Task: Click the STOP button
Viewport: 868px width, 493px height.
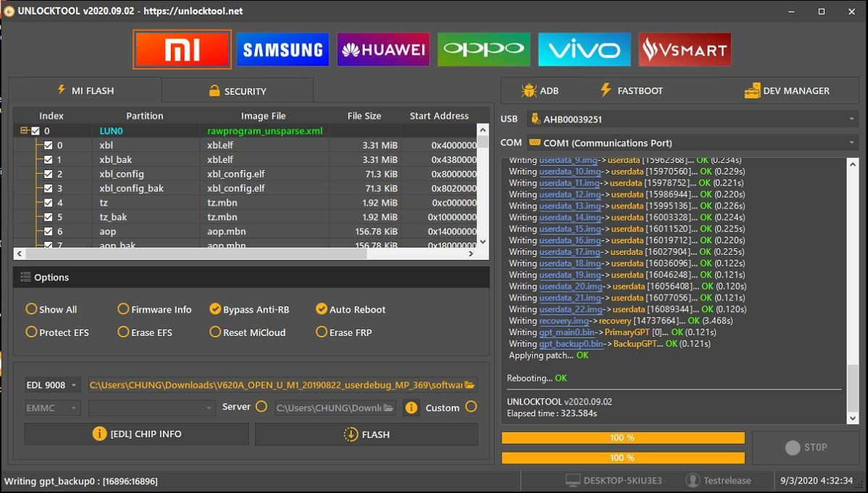Action: coord(806,447)
